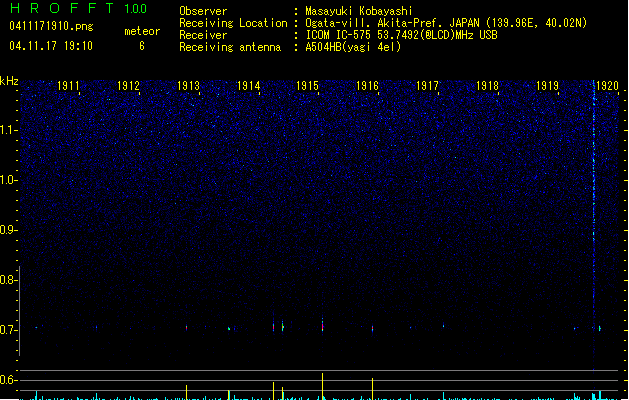The image size is (629, 400).
Task: Click the 1913 time axis marker
Action: coord(188,86)
